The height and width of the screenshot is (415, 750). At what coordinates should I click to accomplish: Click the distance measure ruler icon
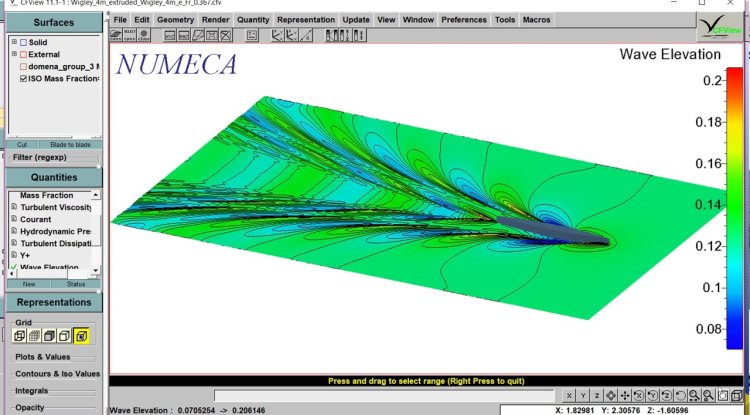pos(306,35)
